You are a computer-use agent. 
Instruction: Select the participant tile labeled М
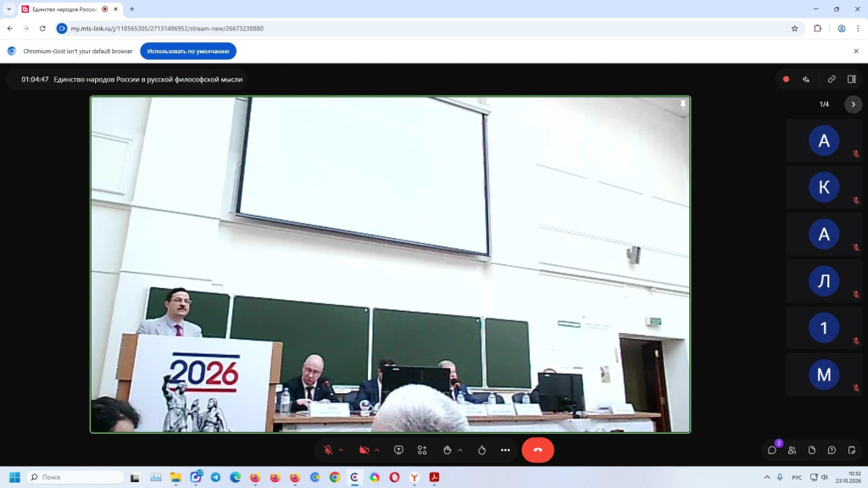[x=824, y=375]
